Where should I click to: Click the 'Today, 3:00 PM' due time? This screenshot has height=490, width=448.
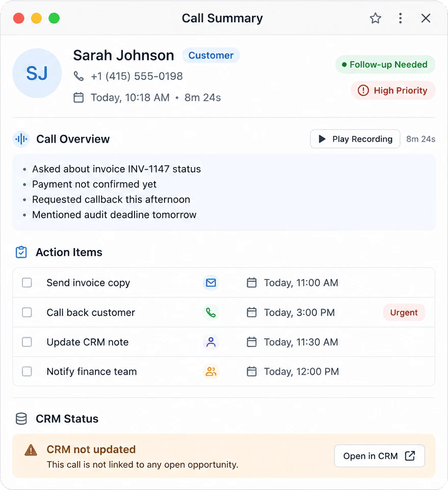click(x=300, y=312)
